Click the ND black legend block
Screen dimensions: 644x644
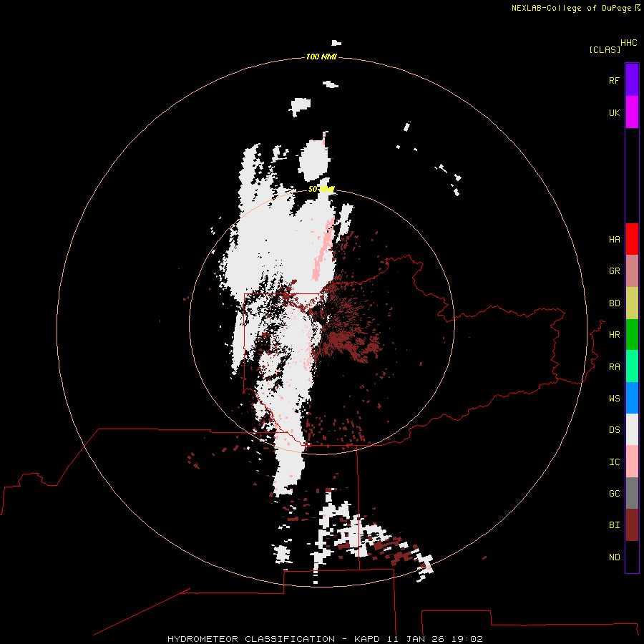(632, 557)
